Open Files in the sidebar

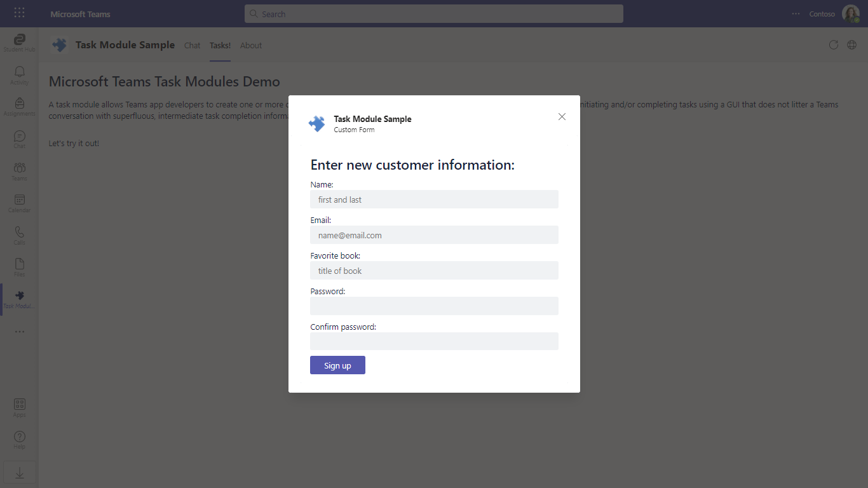[19, 268]
